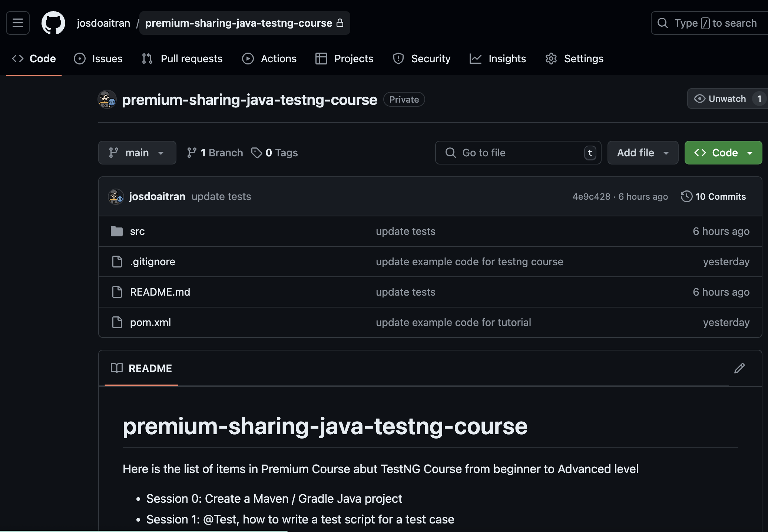Image resolution: width=768 pixels, height=532 pixels.
Task: Open commit 'update example code for testng course'
Action: tap(470, 262)
